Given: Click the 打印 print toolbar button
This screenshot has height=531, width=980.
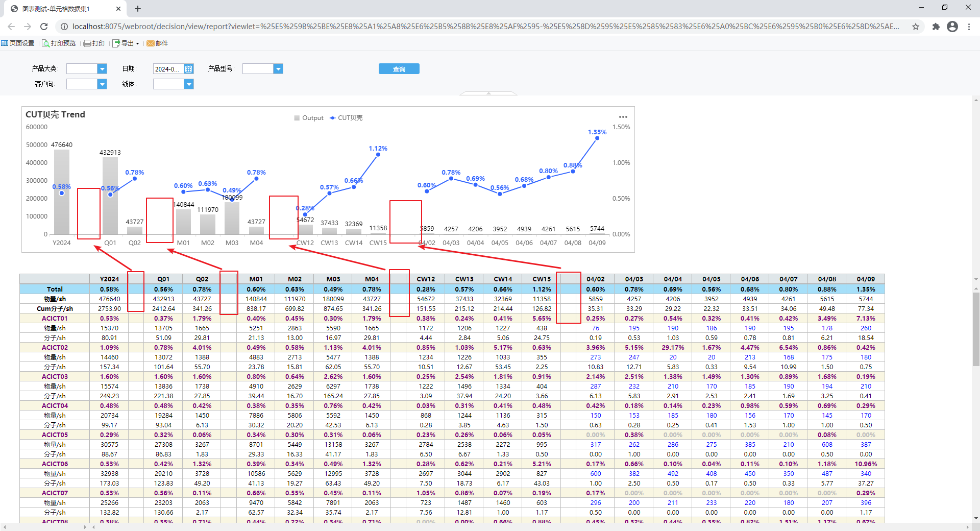Looking at the screenshot, I should [94, 43].
